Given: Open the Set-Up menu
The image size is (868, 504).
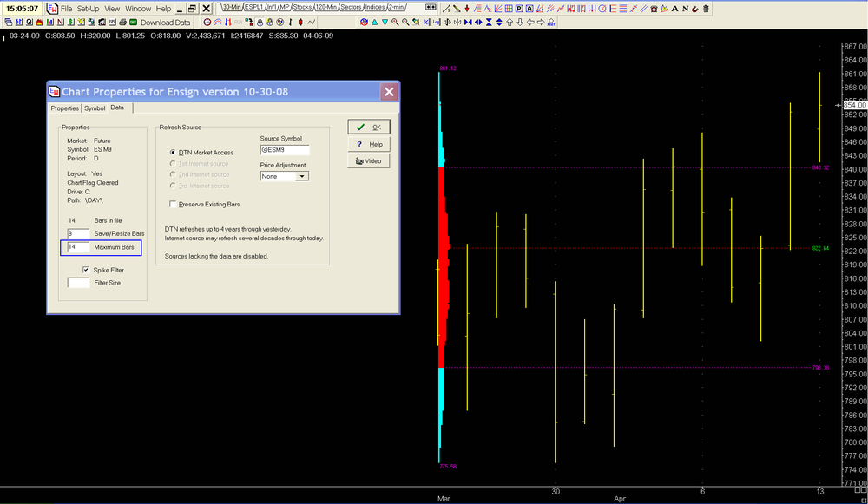Looking at the screenshot, I should click(x=88, y=9).
